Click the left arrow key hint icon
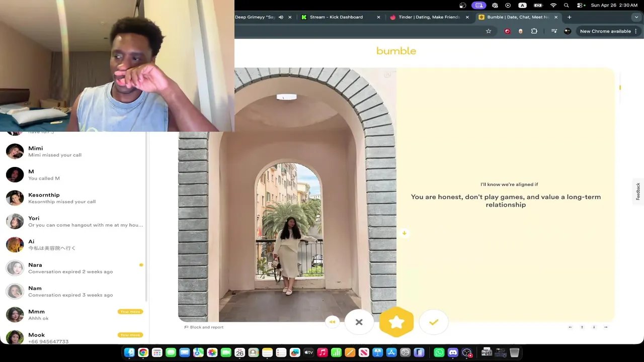Screen dimensions: 644x362 coord(570,327)
